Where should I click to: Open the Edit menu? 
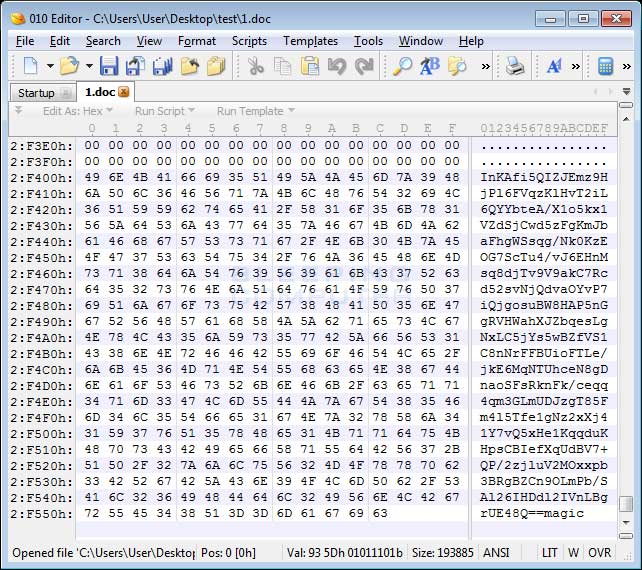pos(60,41)
